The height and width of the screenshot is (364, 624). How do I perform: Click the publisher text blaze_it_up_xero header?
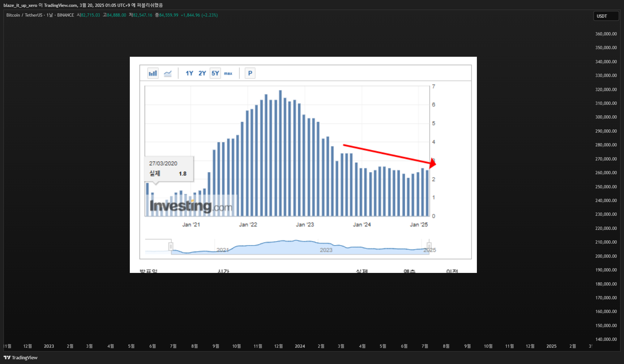click(x=20, y=5)
